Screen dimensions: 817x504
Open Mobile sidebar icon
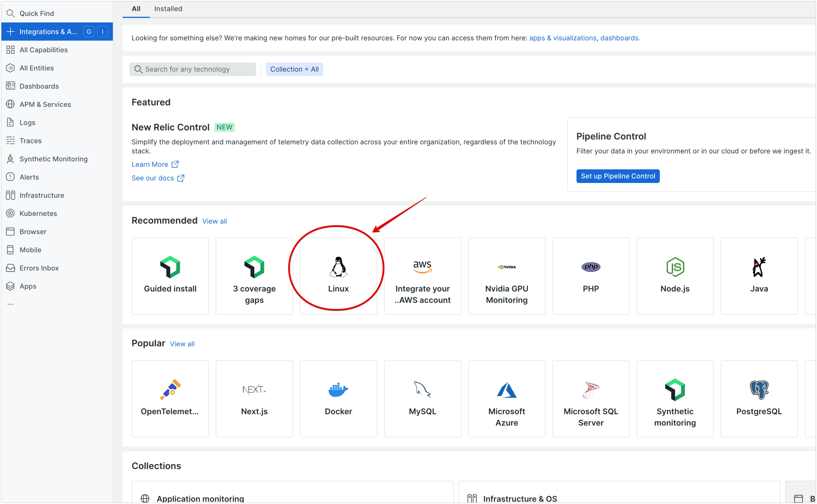(10, 250)
